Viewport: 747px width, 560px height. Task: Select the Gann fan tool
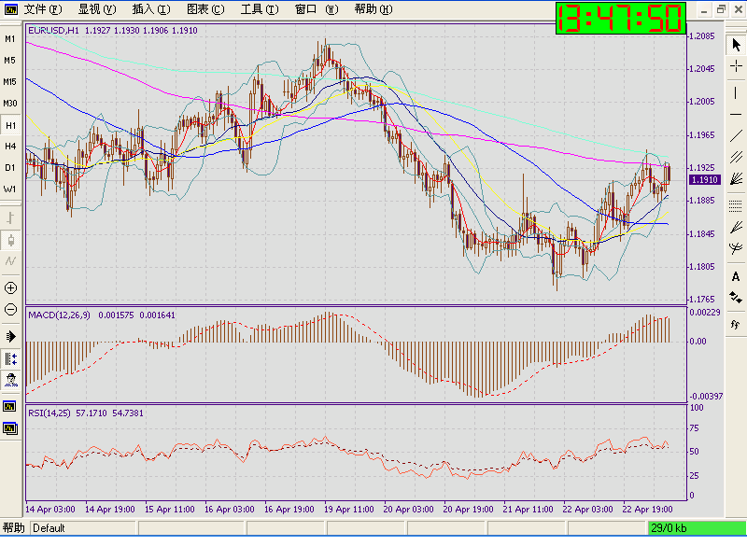[x=736, y=178]
